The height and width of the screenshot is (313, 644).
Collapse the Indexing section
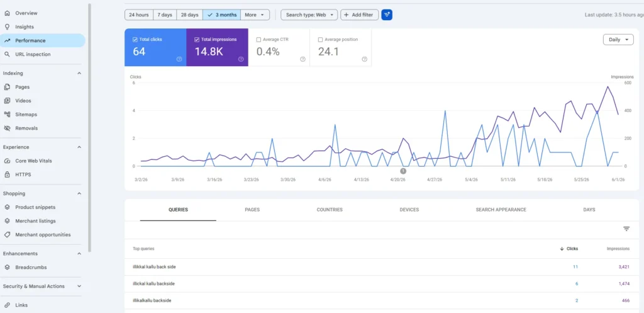point(79,73)
